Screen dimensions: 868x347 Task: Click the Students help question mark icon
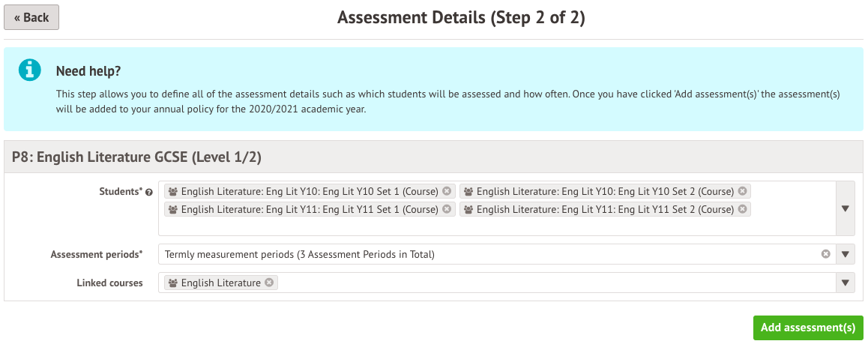click(x=149, y=193)
